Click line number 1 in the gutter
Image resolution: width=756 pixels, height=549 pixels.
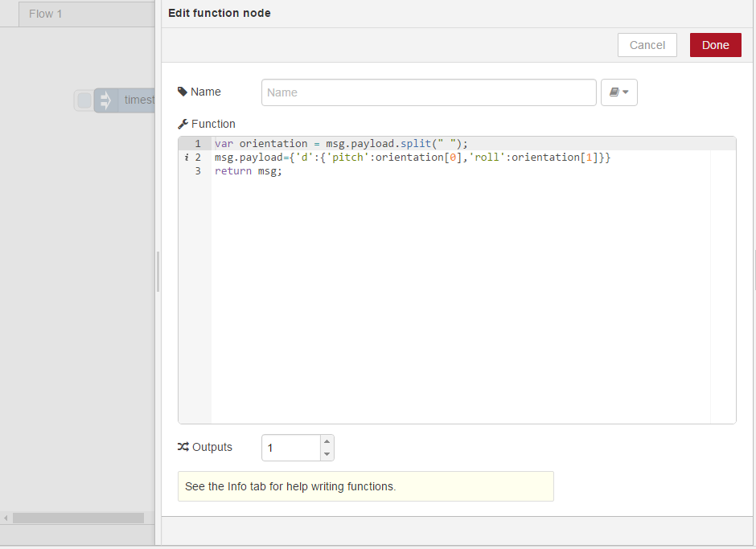tap(198, 144)
